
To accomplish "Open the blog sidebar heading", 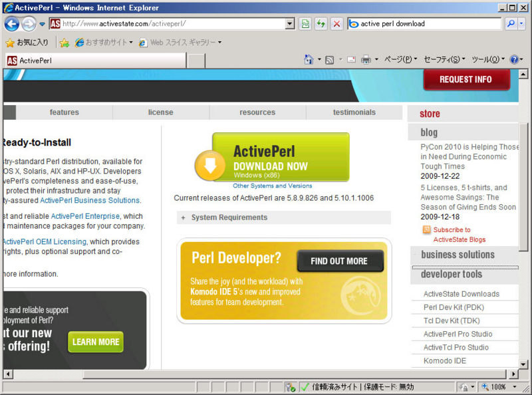I will pos(429,132).
